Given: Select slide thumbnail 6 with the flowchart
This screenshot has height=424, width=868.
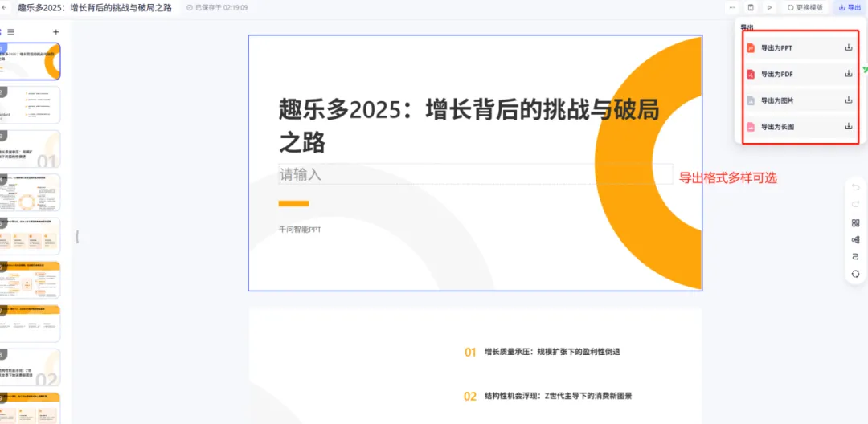Looking at the screenshot, I should coord(30,279).
